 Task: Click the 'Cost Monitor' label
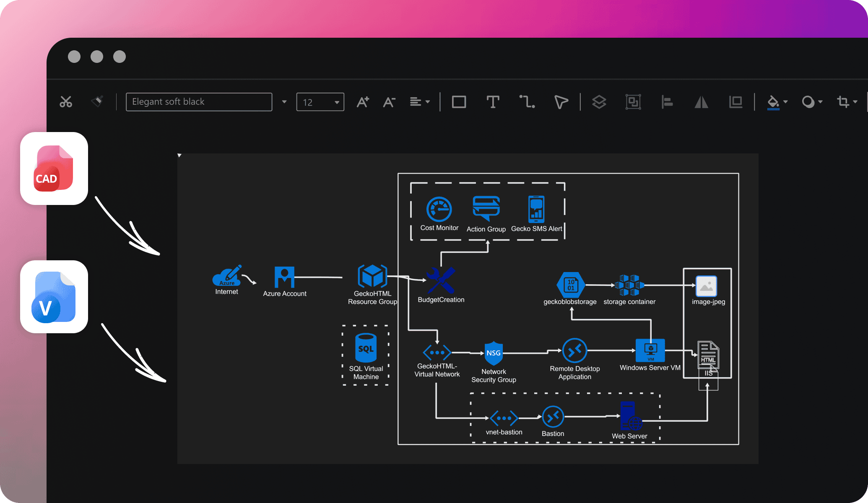[439, 228]
